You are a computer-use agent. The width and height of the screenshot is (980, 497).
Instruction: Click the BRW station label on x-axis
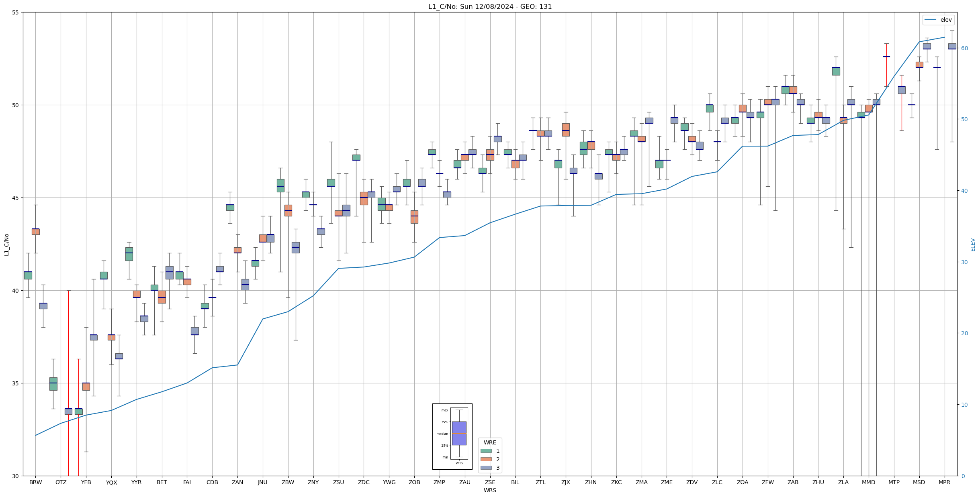click(35, 482)
